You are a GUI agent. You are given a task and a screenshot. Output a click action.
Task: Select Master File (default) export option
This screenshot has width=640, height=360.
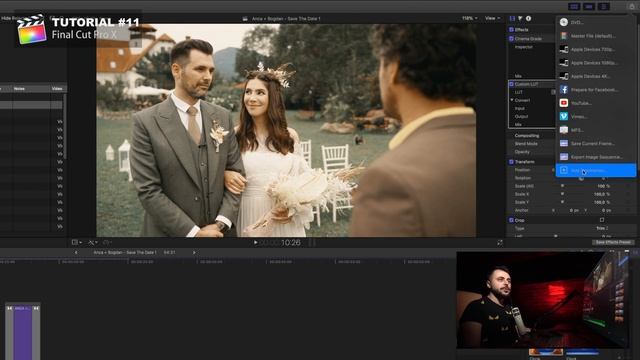(596, 36)
